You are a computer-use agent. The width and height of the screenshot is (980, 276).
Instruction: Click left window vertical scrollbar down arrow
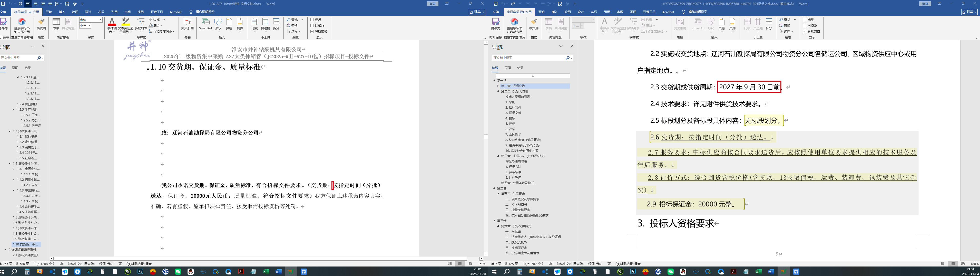click(486, 254)
